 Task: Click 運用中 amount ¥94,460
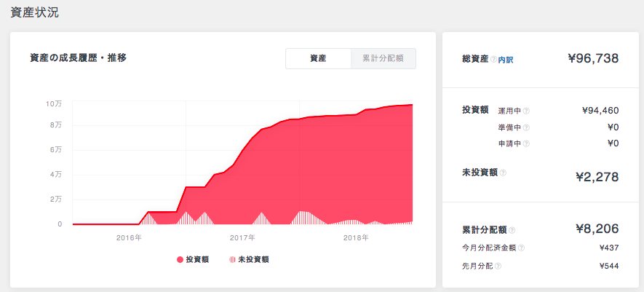click(x=600, y=110)
